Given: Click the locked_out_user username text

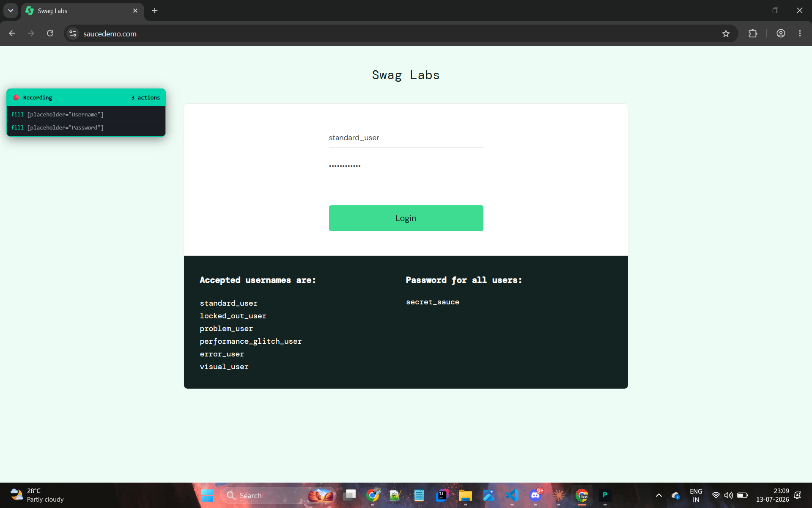Looking at the screenshot, I should coord(233,316).
